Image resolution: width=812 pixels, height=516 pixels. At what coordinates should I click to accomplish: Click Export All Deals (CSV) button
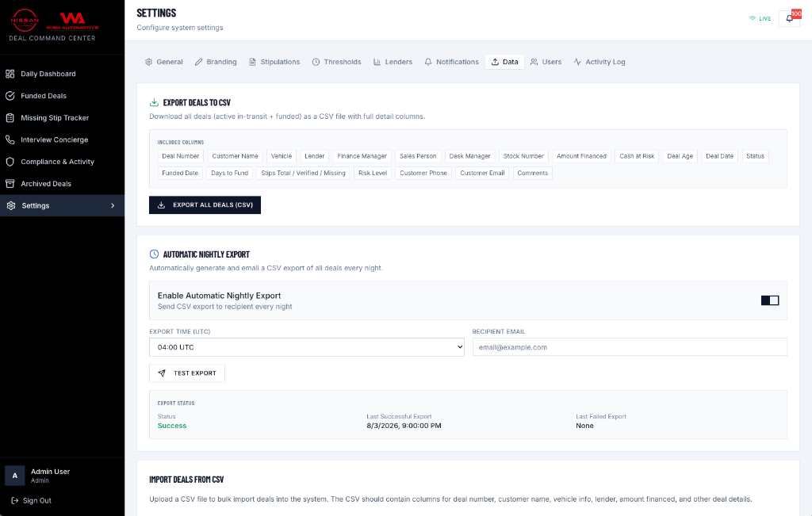pos(205,205)
